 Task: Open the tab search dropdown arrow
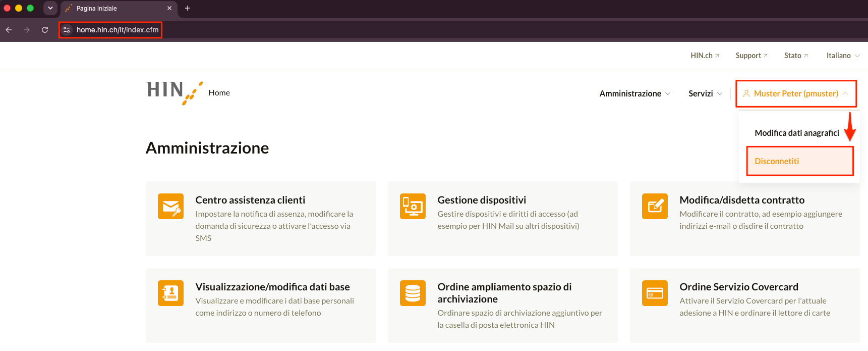50,8
